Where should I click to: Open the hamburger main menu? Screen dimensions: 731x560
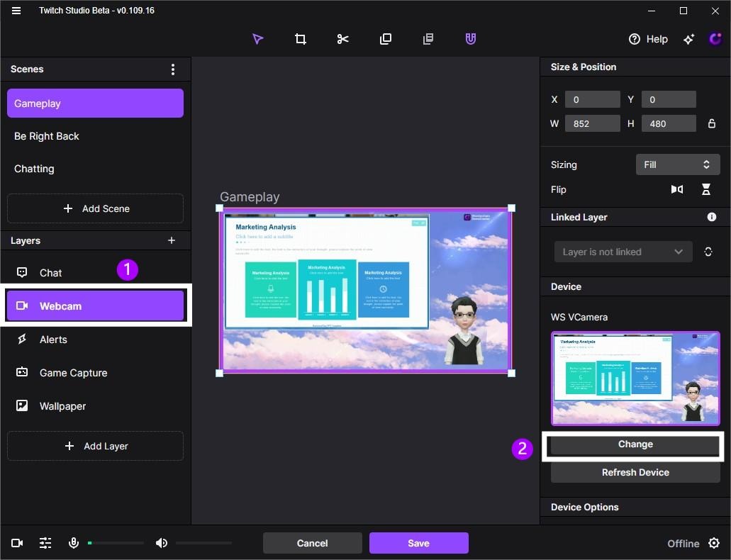(16, 10)
